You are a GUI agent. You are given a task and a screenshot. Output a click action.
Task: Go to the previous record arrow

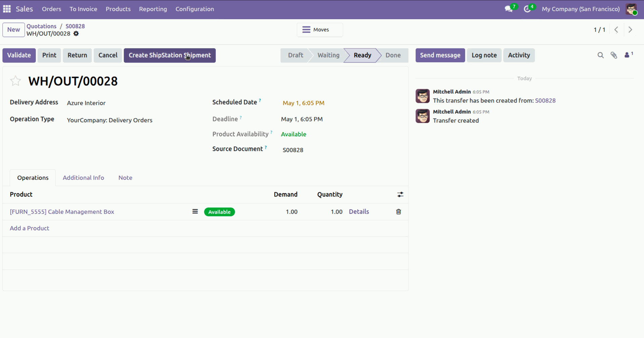coord(616,30)
